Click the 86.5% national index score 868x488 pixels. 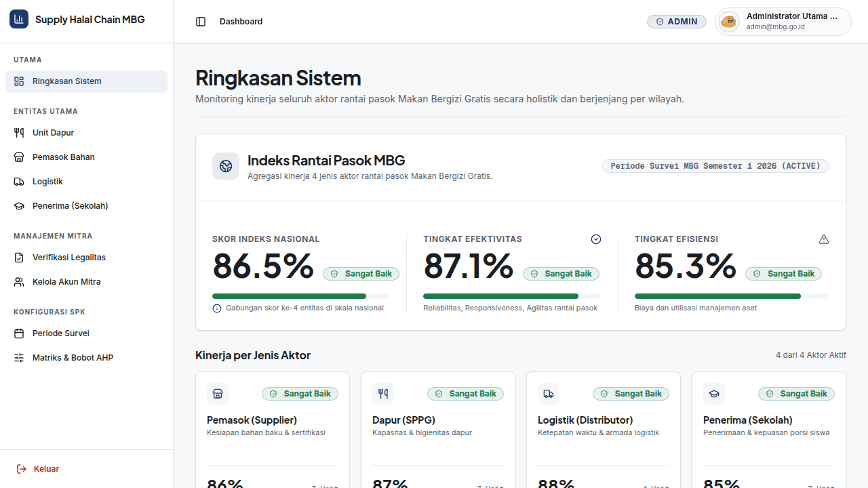click(263, 266)
